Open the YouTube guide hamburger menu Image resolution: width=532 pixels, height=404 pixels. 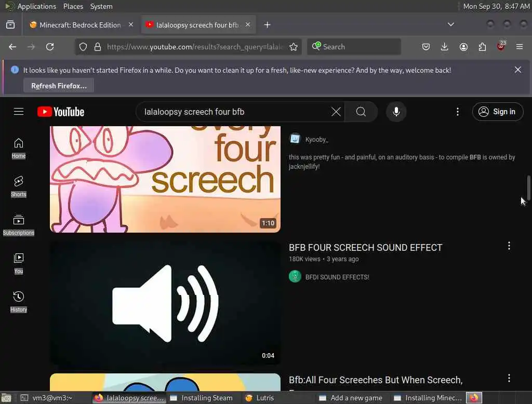point(19,112)
